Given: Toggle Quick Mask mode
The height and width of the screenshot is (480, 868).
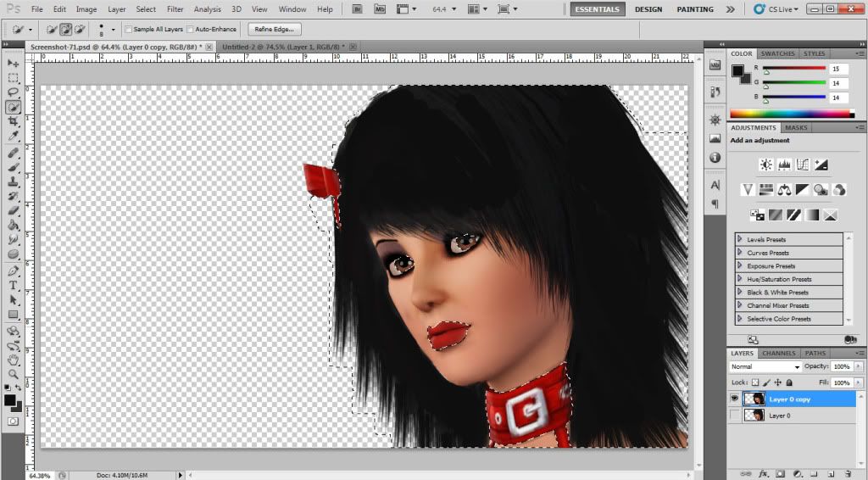Looking at the screenshot, I should (13, 421).
